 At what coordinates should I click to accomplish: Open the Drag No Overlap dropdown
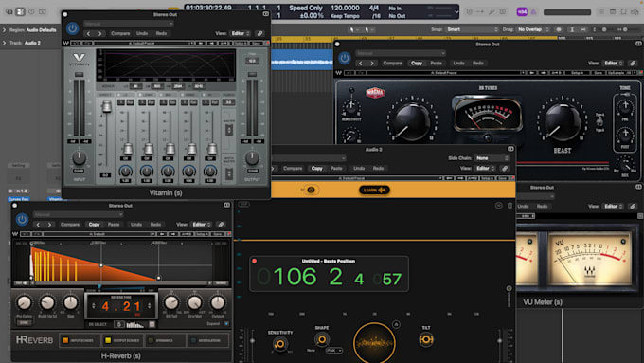click(532, 29)
